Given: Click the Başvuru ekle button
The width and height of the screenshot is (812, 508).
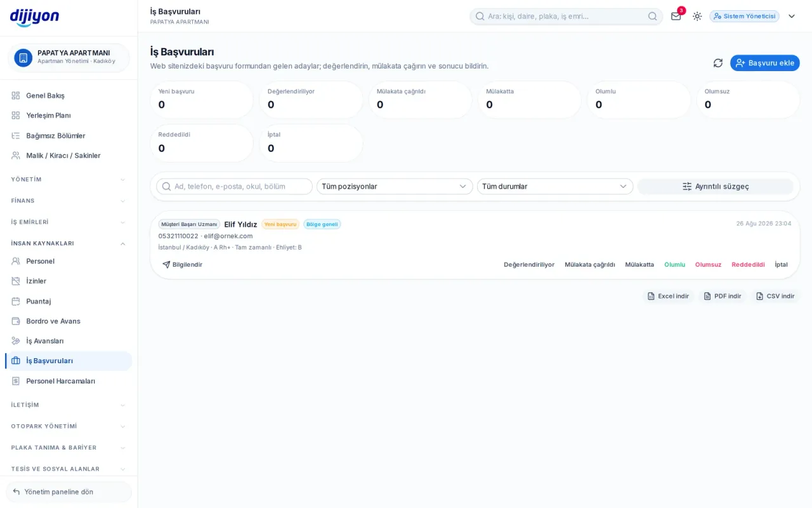Looking at the screenshot, I should click(x=765, y=63).
